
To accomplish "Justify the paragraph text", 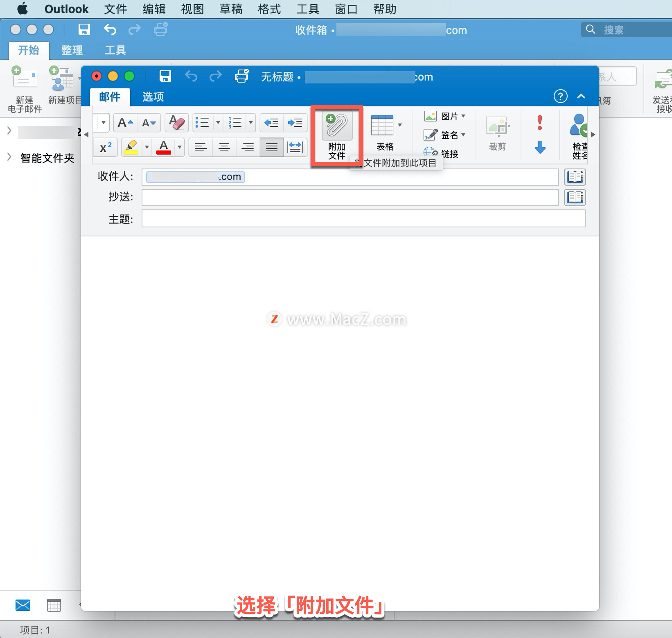I will 272,147.
